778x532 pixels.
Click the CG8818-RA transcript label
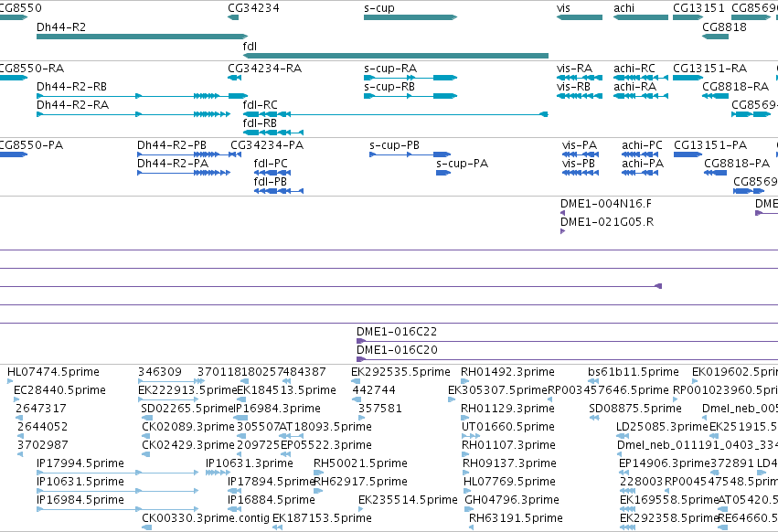pyautogui.click(x=736, y=86)
